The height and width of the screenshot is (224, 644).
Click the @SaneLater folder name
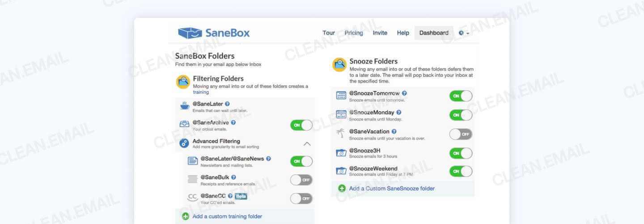208,104
